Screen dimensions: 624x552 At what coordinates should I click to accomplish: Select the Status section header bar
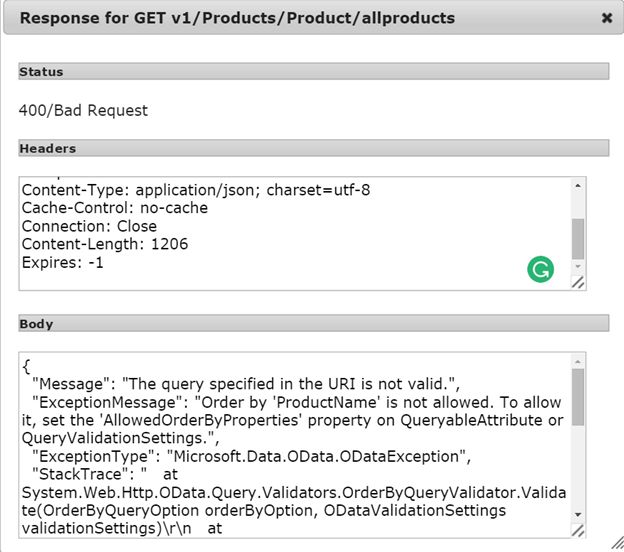314,72
